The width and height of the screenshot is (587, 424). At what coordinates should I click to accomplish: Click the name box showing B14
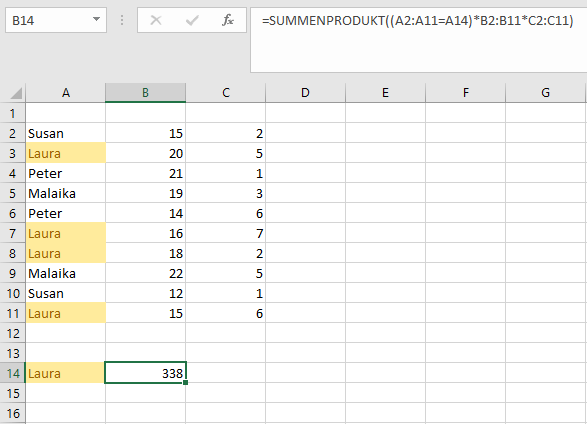point(56,20)
